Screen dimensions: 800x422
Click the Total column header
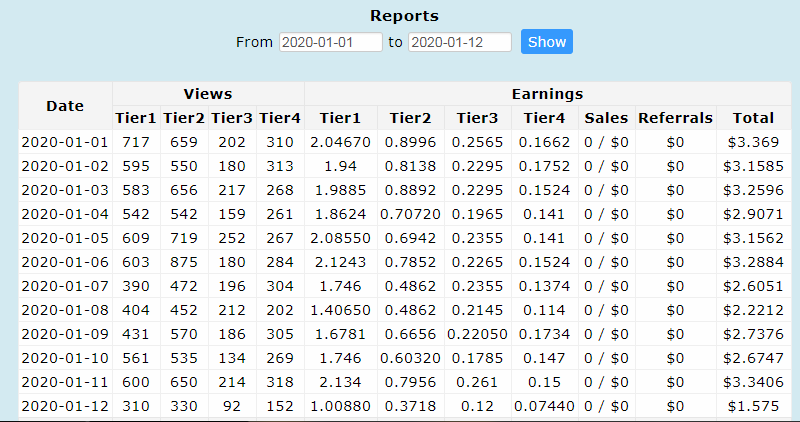click(x=754, y=118)
